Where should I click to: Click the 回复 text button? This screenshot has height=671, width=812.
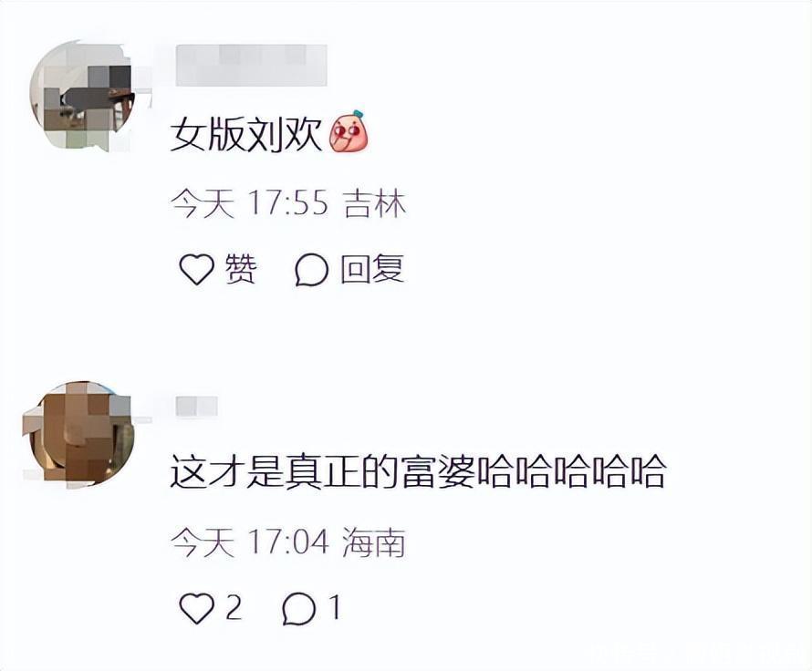(372, 269)
